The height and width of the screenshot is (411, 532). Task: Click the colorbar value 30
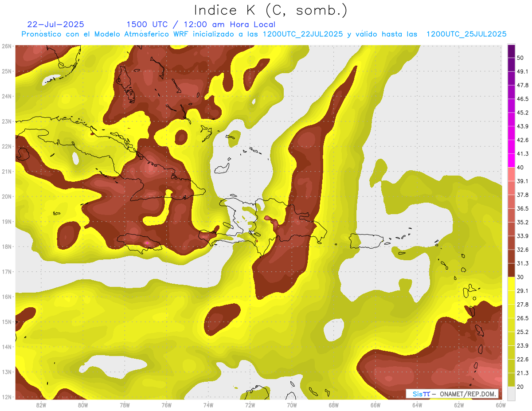pyautogui.click(x=520, y=277)
